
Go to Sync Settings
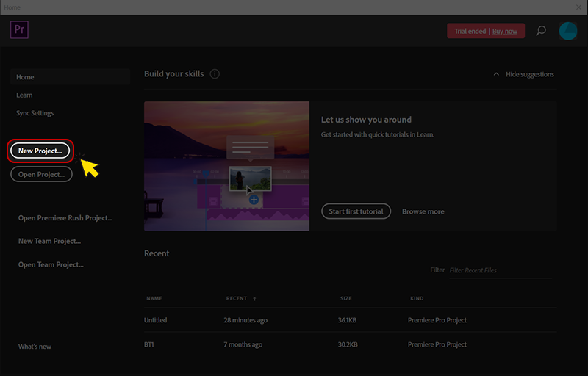[x=35, y=113]
